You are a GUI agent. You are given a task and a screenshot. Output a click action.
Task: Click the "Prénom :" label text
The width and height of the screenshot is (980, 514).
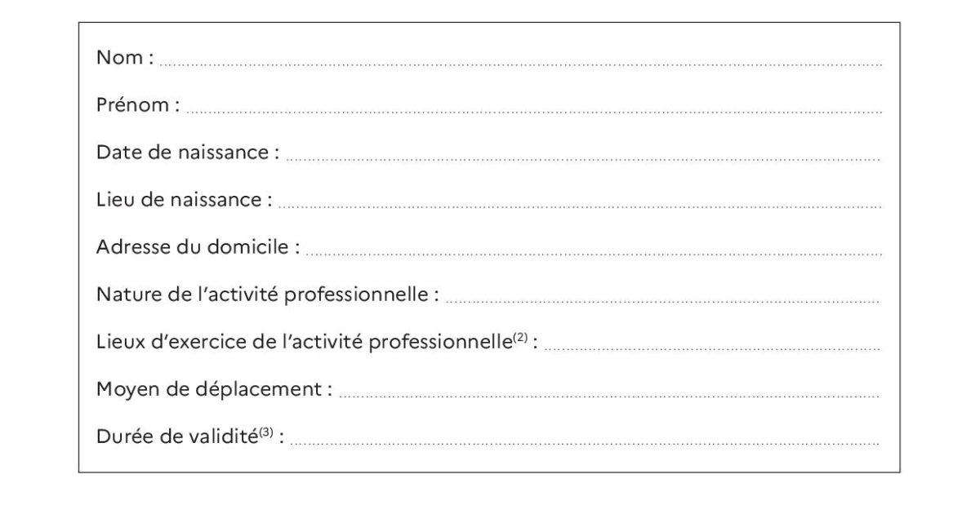(138, 104)
